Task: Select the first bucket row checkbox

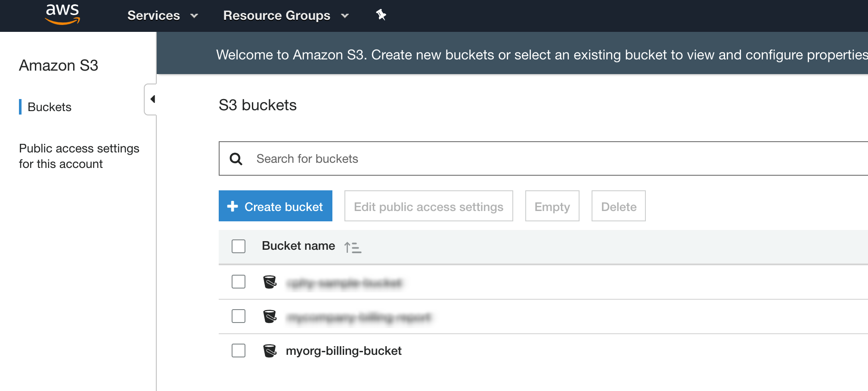Action: (239, 282)
